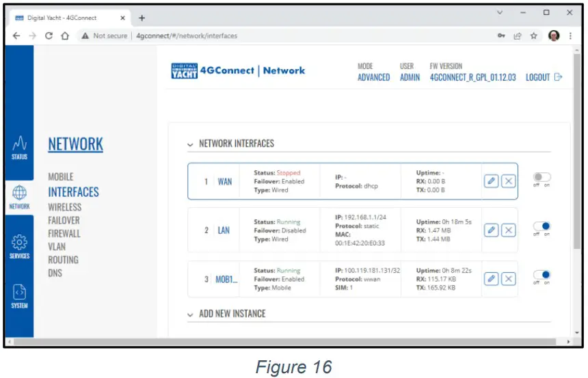Image resolution: width=588 pixels, height=378 pixels.
Task: Open the Wireless menu item
Action: point(64,207)
